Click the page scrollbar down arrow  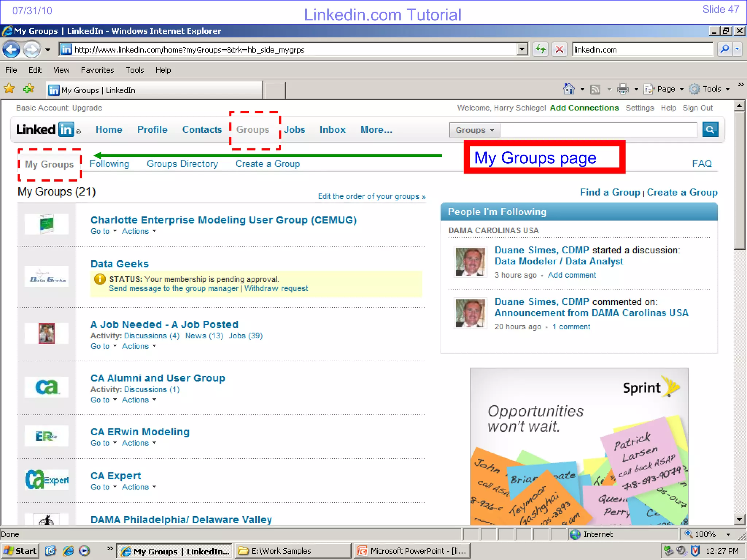point(739,519)
